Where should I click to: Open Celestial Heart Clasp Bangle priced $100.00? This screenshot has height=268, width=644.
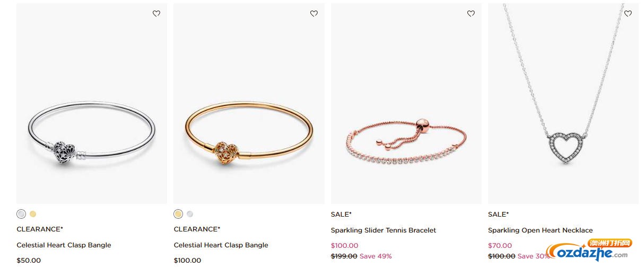(221, 245)
